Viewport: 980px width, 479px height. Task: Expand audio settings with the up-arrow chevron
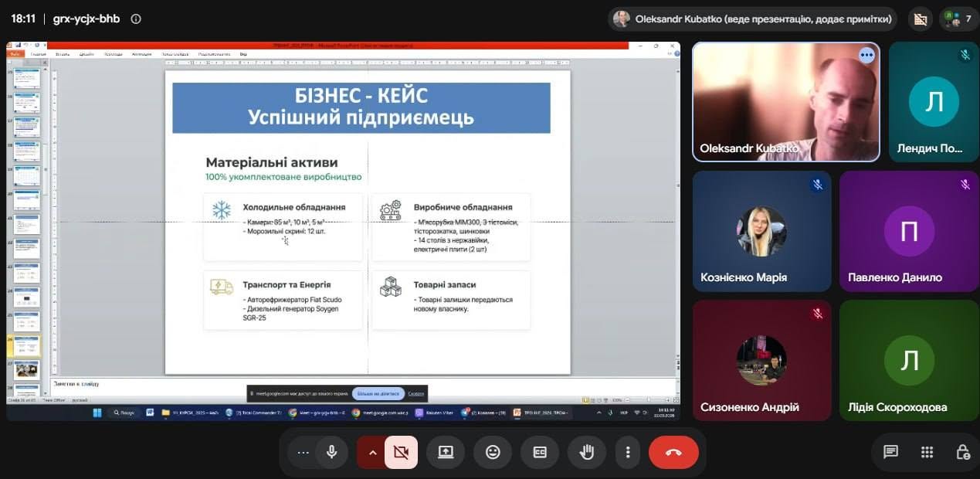[372, 453]
